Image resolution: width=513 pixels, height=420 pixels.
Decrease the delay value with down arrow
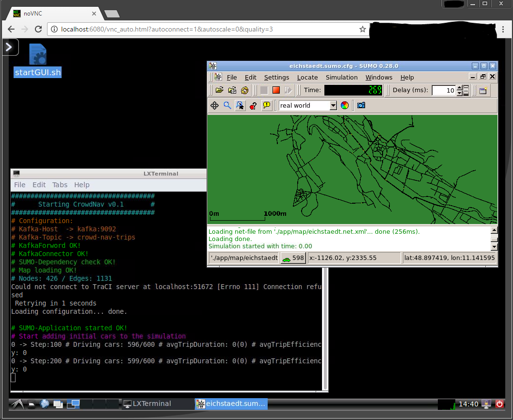point(459,93)
